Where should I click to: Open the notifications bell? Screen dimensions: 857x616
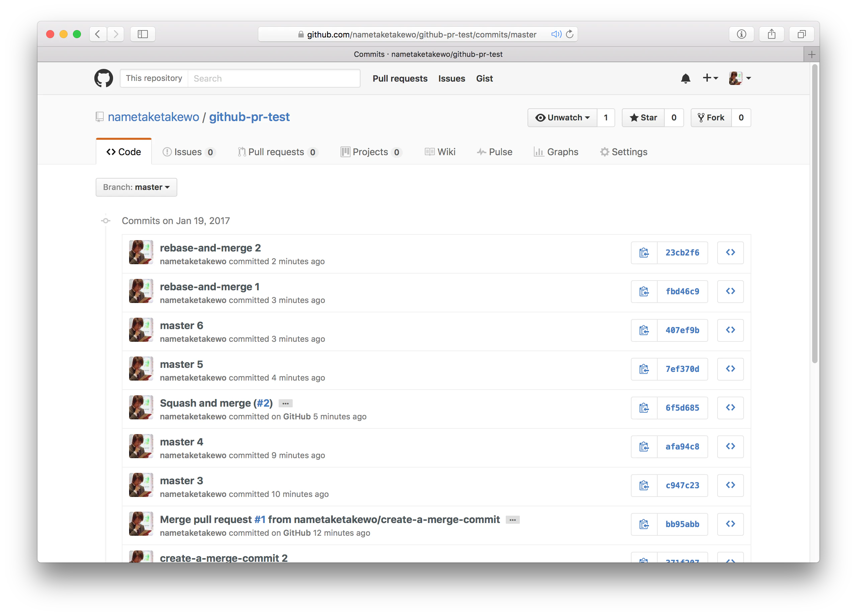[x=685, y=78]
